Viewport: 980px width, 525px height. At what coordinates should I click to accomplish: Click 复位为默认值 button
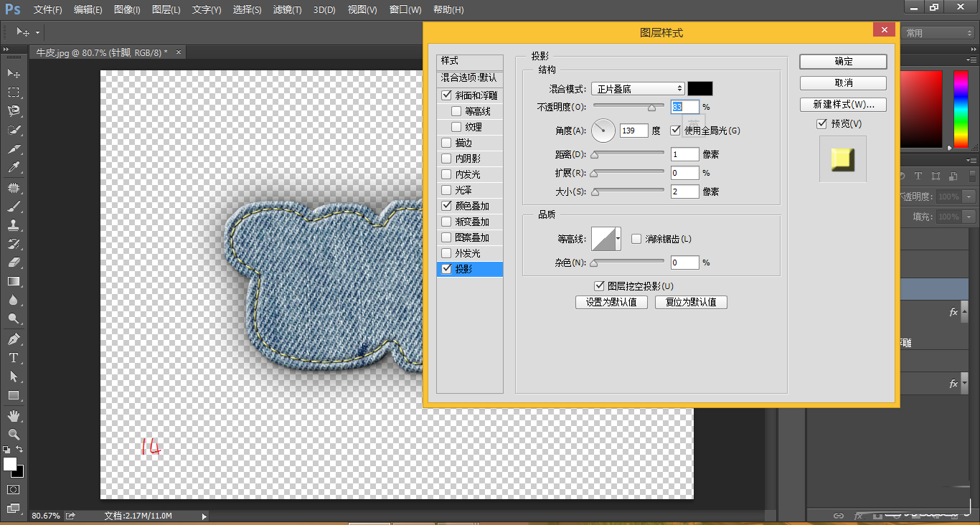(x=691, y=302)
